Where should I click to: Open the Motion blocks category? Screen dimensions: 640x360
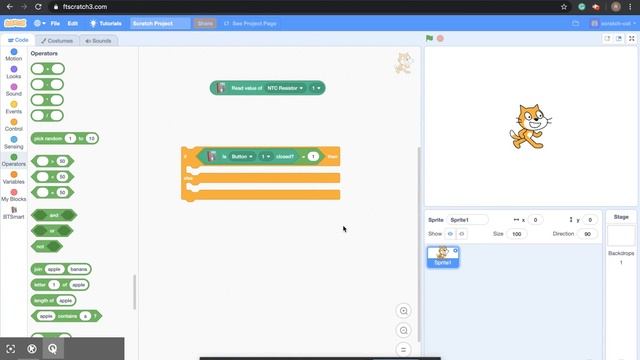click(x=13, y=55)
